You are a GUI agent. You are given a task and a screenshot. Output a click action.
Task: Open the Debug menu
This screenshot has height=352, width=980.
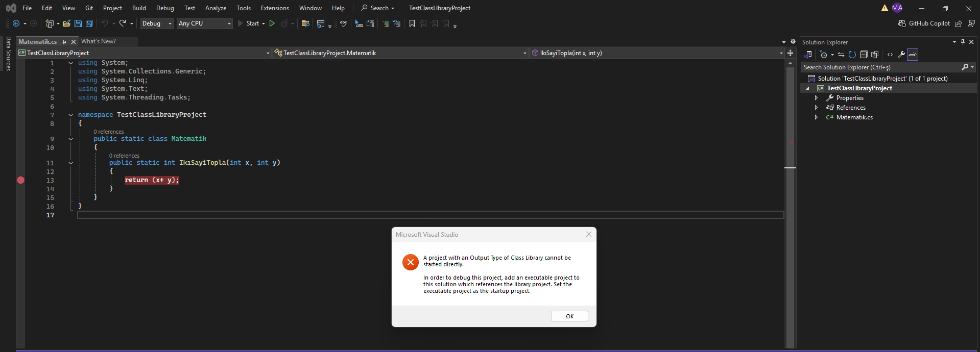(165, 8)
